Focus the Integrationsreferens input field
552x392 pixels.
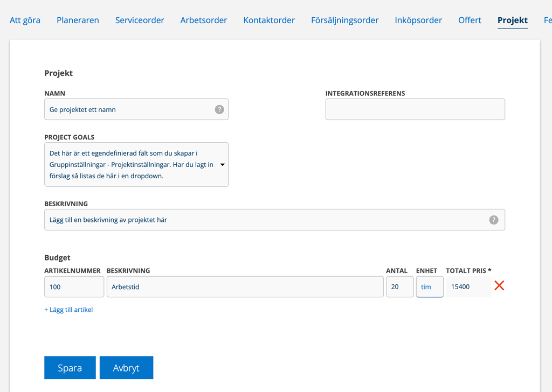coord(415,109)
